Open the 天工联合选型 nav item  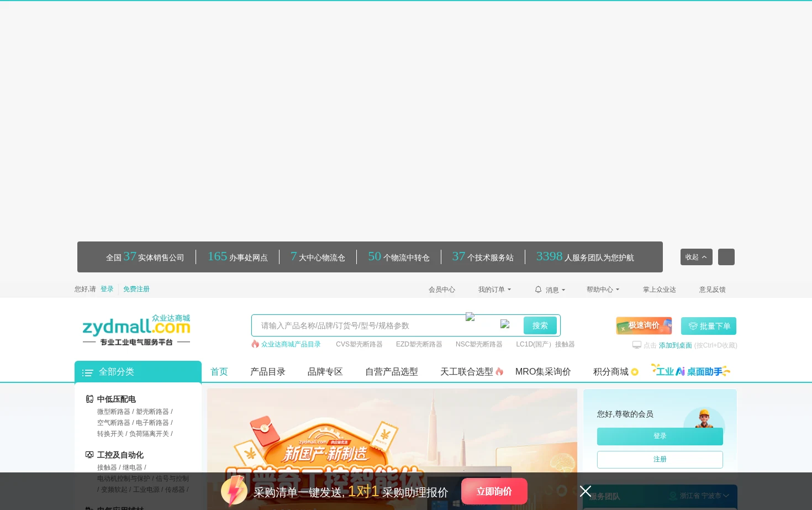[467, 371]
